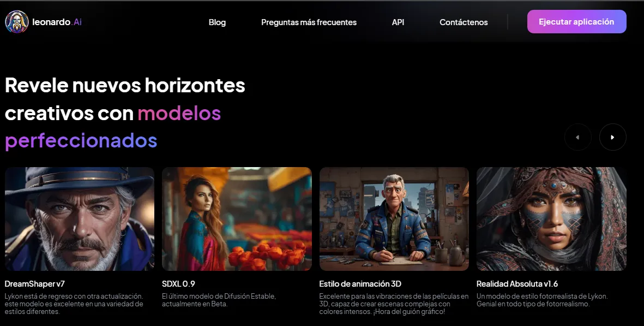Open the Blog menu item
This screenshot has height=326, width=644.
point(217,22)
